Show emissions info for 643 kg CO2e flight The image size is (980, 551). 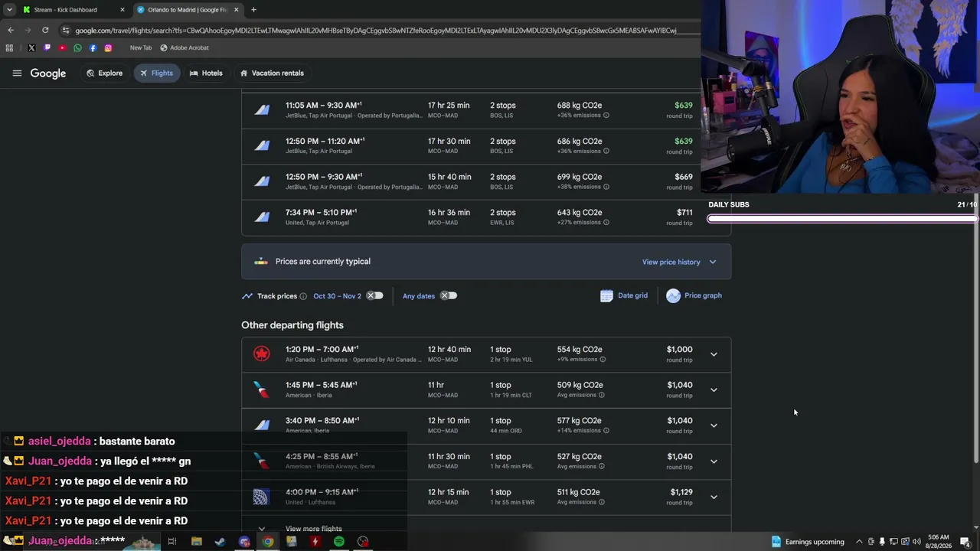pyautogui.click(x=606, y=223)
